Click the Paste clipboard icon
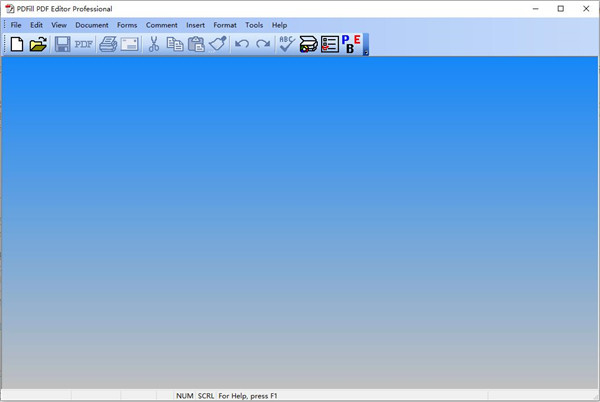 (x=196, y=44)
